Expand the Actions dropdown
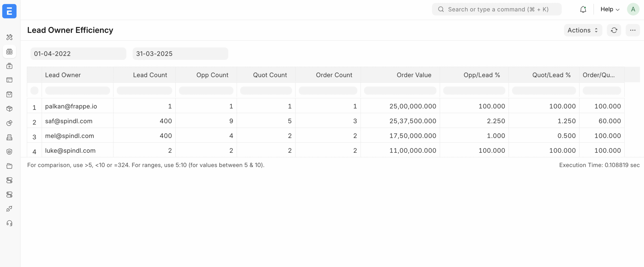Screen dimensions: 644x267 click(x=583, y=30)
